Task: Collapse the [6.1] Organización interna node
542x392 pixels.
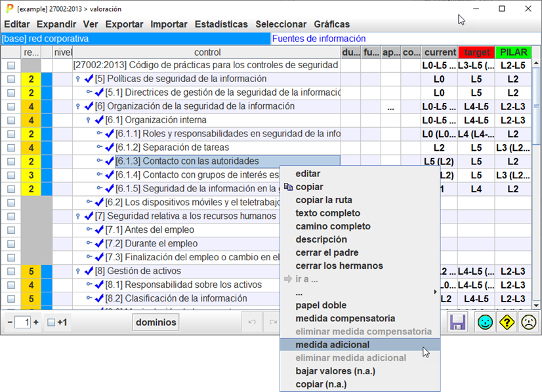Action: click(x=89, y=120)
